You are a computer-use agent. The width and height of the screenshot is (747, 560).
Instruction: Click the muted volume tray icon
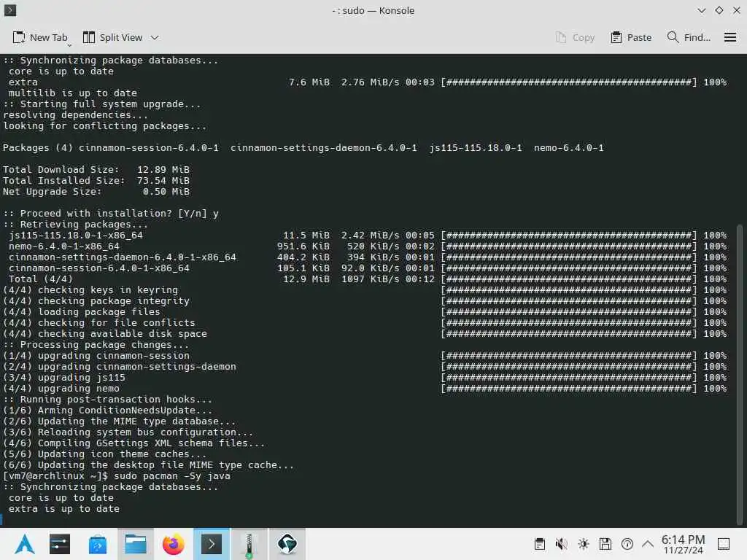(561, 544)
